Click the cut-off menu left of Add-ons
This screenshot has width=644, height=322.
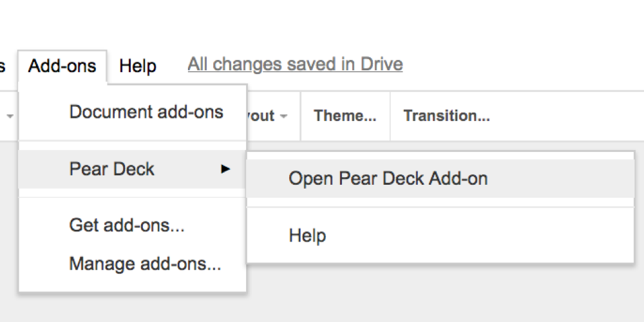tap(3, 66)
